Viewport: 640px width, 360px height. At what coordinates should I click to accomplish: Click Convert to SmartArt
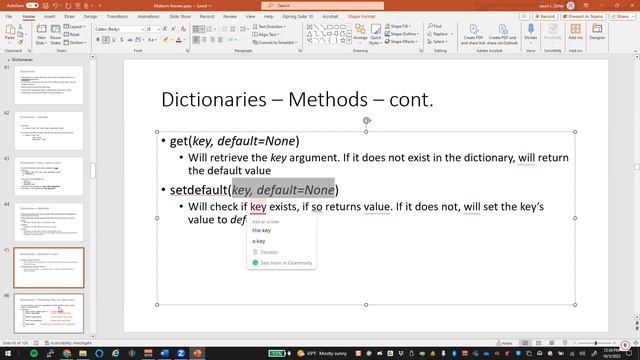click(275, 42)
